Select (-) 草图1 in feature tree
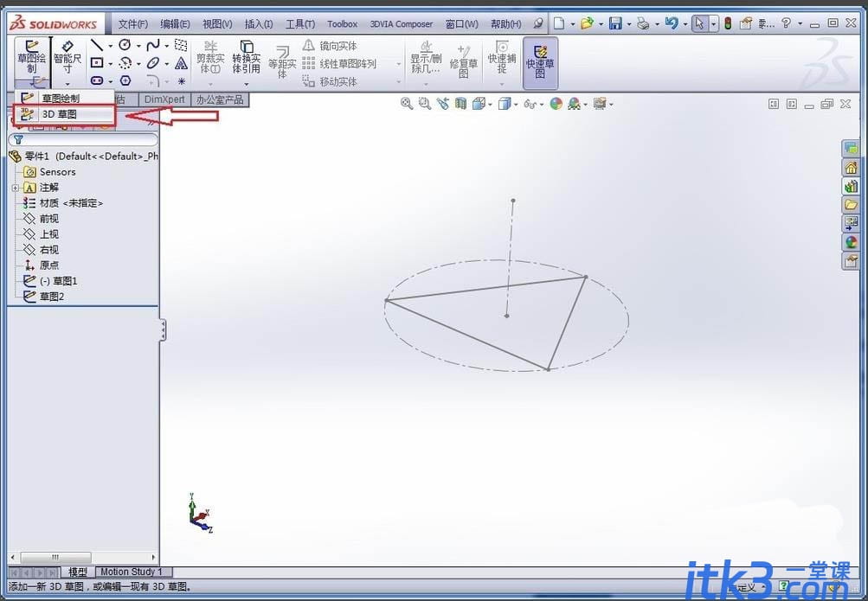This screenshot has height=601, width=868. [x=50, y=281]
